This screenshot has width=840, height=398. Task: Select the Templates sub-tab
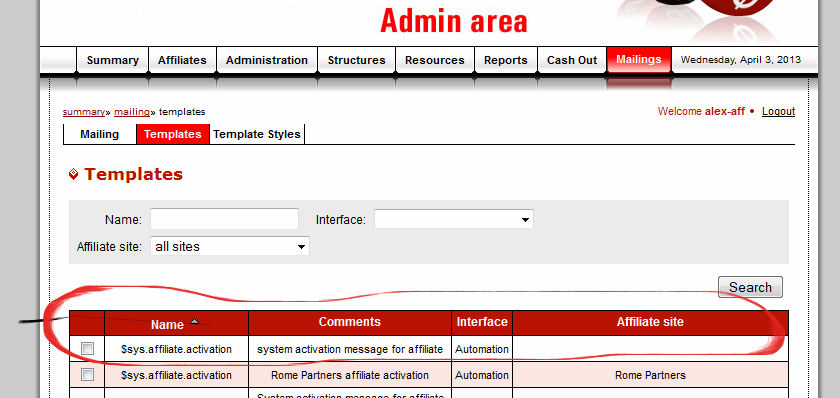click(x=172, y=134)
